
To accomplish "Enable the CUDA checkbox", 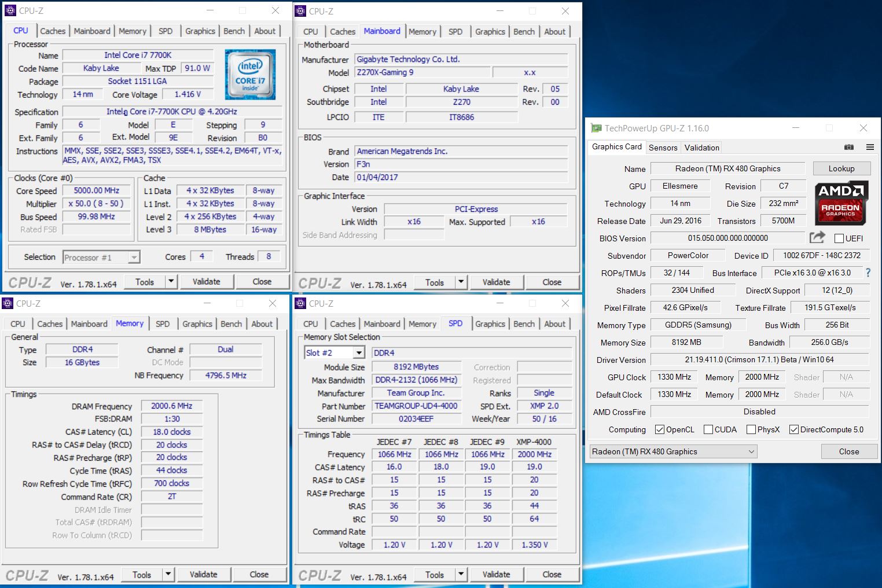I will [708, 429].
